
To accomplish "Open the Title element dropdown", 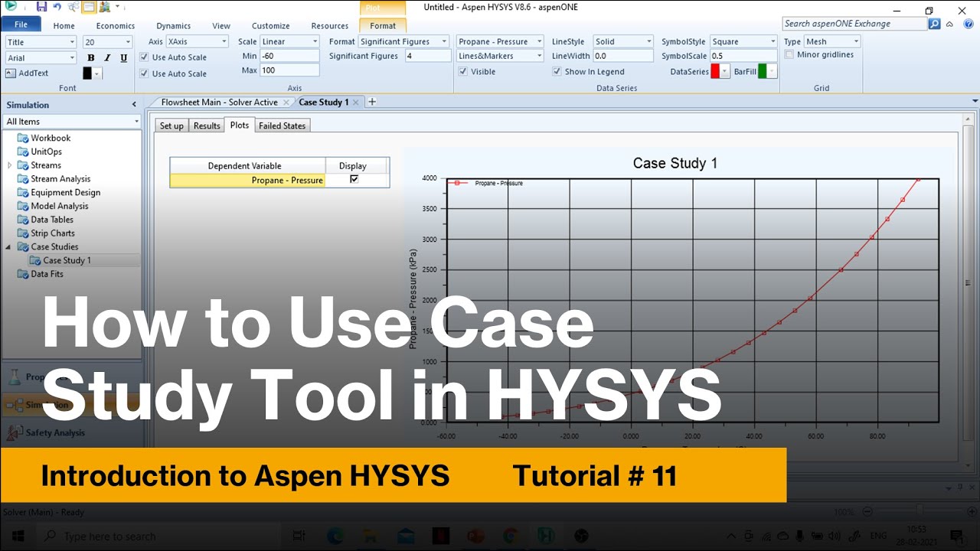I will pos(72,42).
